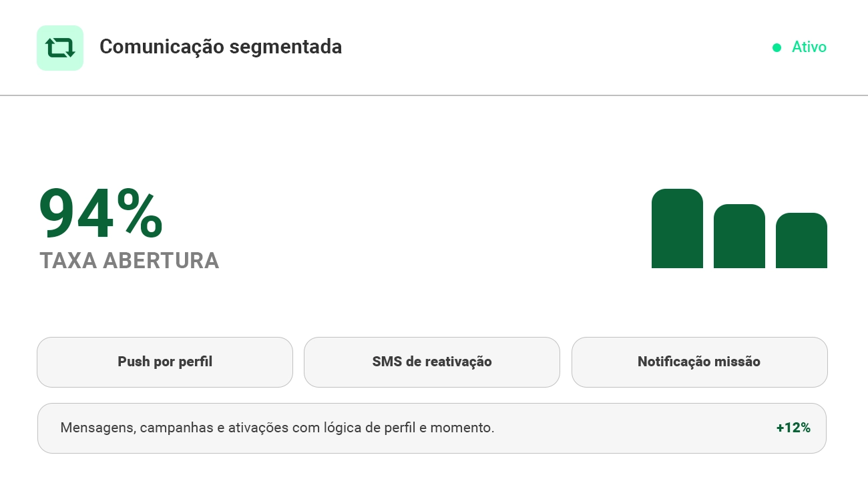Click the large 94% figure
This screenshot has width=868, height=491.
point(101,214)
